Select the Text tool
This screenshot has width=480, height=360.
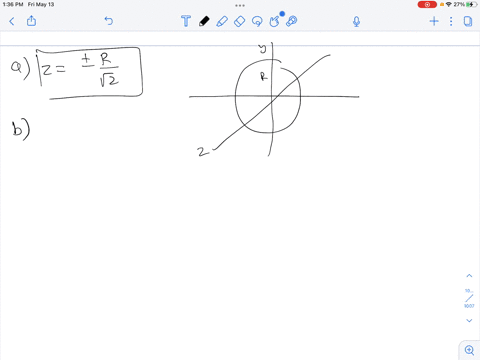[x=186, y=21]
